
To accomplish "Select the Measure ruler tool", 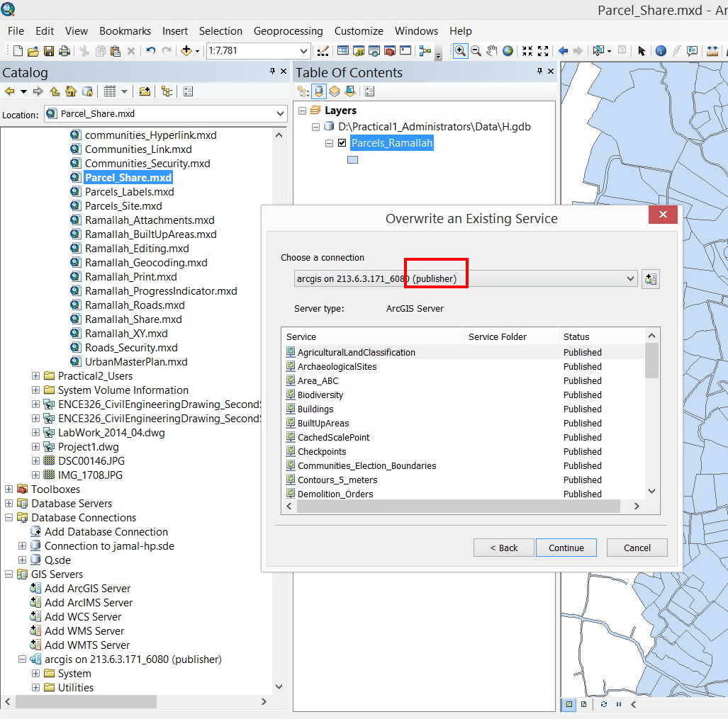I will 712,51.
